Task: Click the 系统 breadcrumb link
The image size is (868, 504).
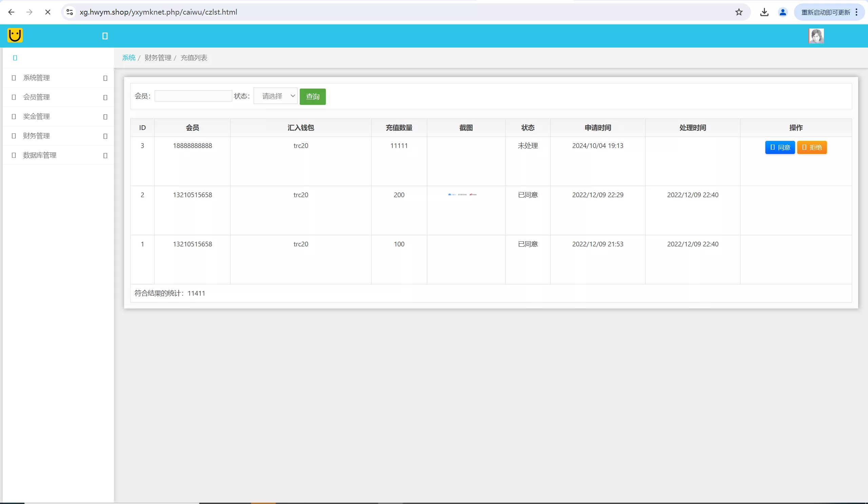Action: 129,58
